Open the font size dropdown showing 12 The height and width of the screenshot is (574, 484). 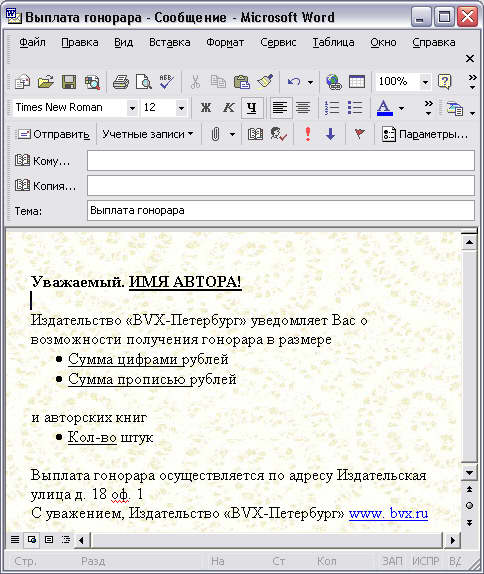[181, 108]
